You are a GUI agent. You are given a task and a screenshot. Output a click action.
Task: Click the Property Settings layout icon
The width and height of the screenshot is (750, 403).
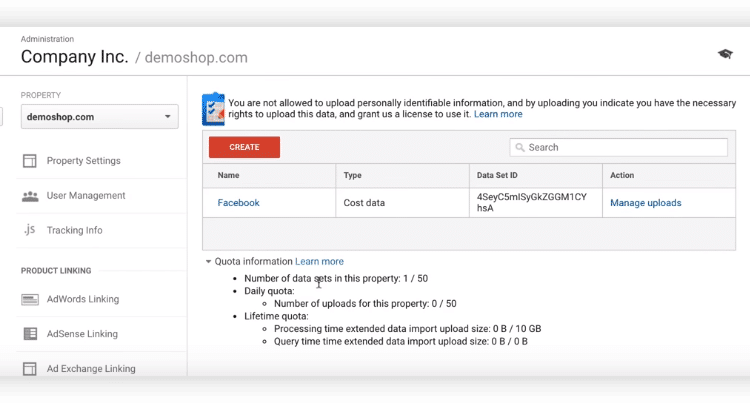[x=30, y=161]
